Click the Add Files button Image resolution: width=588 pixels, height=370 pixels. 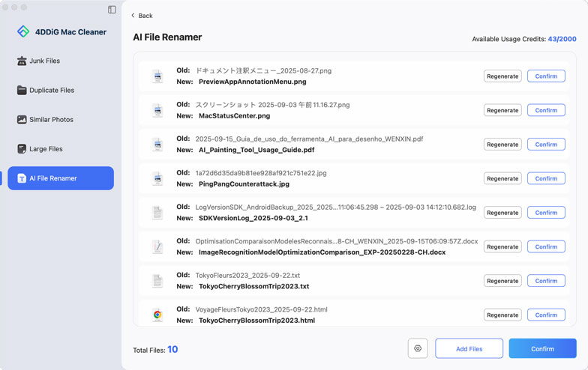tap(469, 348)
